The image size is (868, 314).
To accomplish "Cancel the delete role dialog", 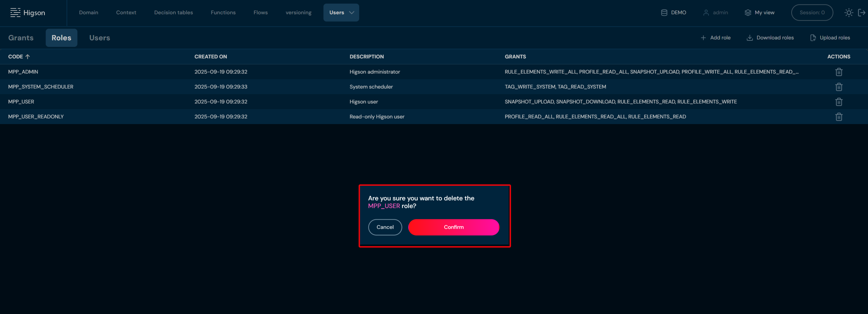I will pyautogui.click(x=385, y=227).
